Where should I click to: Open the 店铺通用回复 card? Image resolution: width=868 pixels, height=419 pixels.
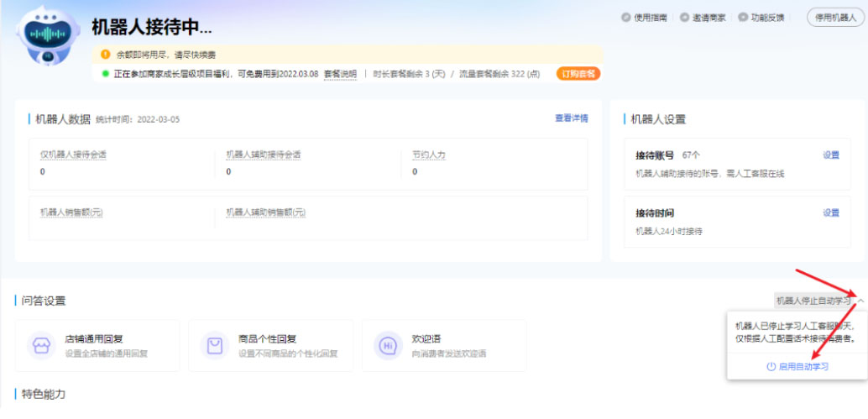tap(97, 345)
